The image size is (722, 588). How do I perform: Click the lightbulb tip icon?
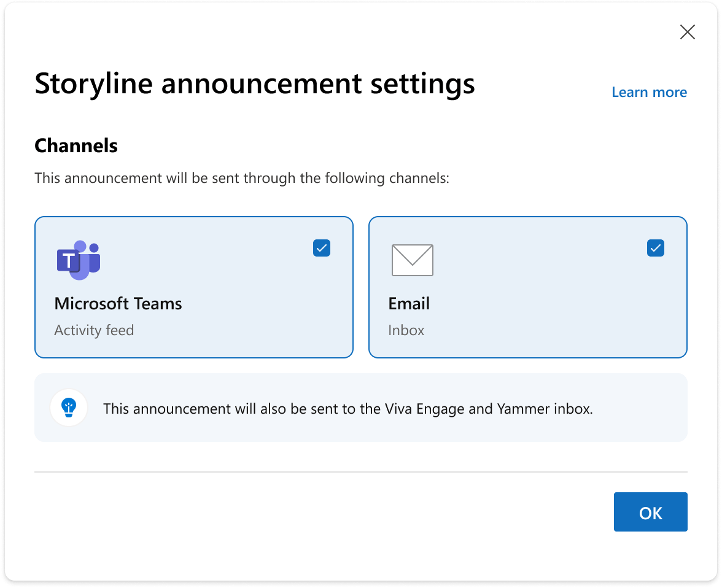[69, 408]
